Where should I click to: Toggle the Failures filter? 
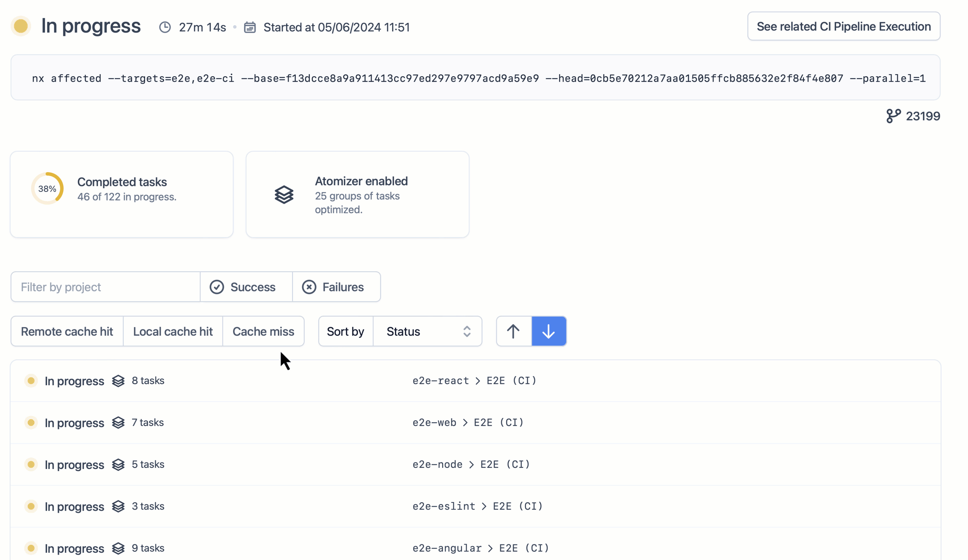336,286
